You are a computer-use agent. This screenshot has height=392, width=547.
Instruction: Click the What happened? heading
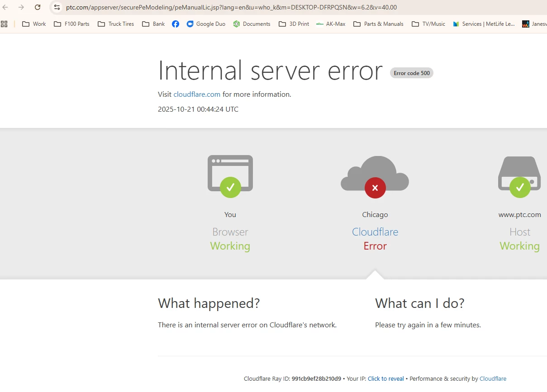pyautogui.click(x=209, y=303)
